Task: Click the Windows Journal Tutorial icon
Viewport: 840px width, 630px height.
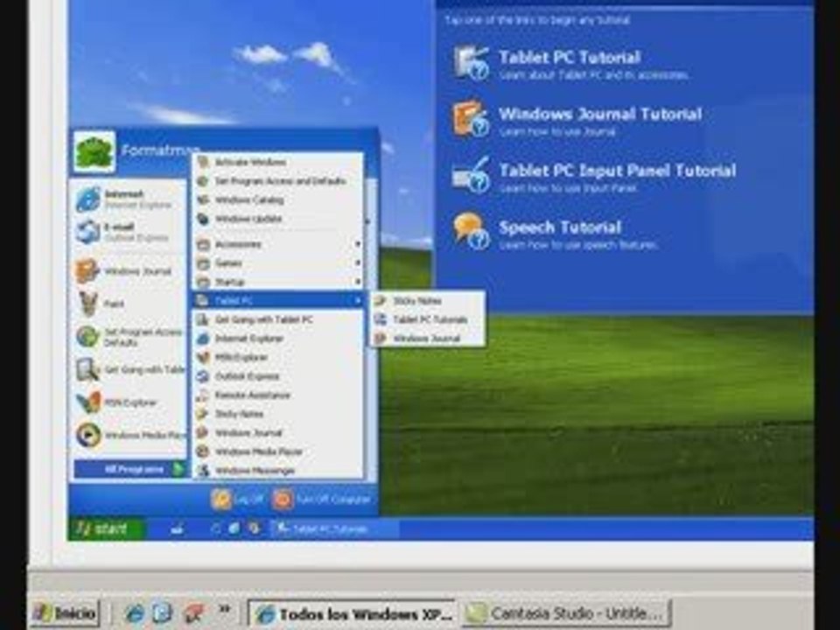Action: [x=471, y=119]
